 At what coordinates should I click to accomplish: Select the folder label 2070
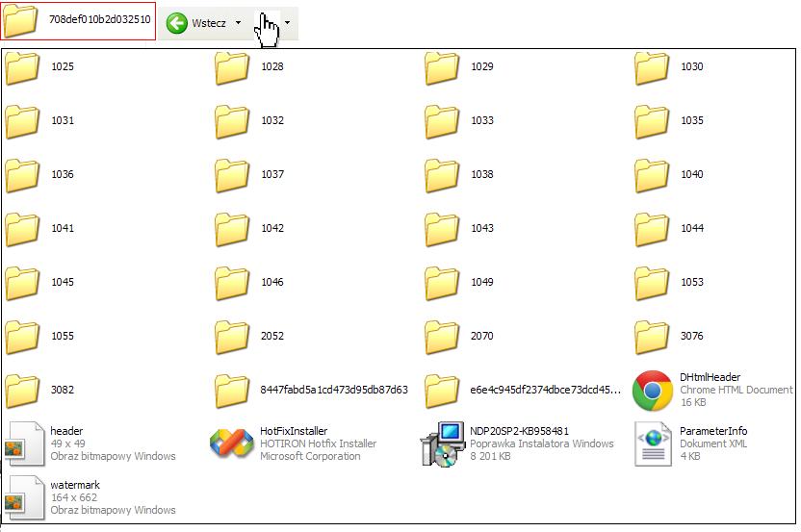pyautogui.click(x=482, y=336)
